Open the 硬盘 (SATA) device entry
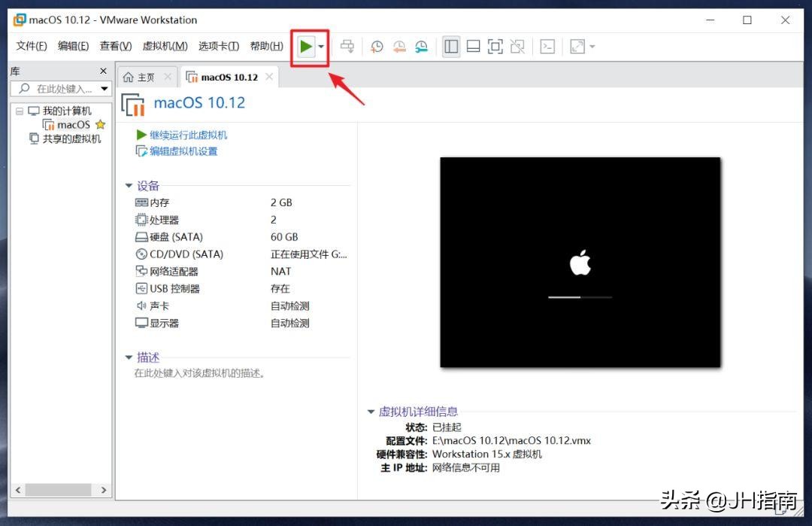This screenshot has width=812, height=526. click(x=169, y=237)
